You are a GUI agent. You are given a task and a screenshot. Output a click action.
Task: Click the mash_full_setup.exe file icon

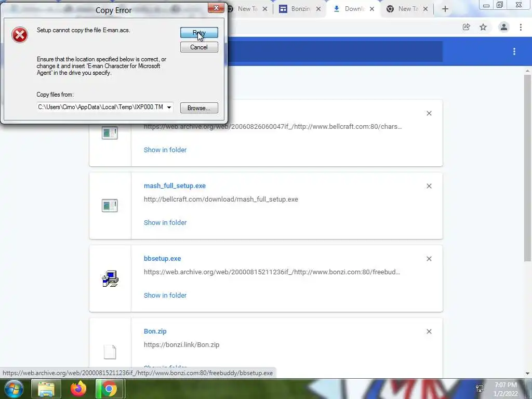[x=110, y=206]
